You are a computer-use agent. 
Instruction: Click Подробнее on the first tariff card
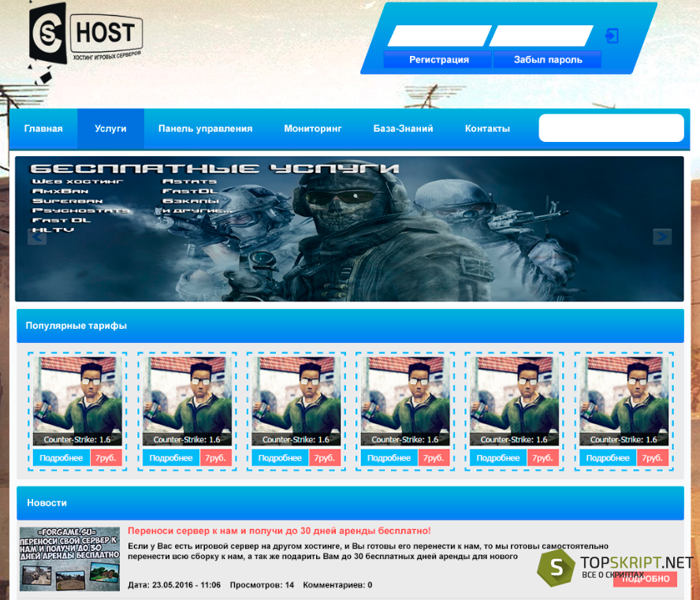61,458
